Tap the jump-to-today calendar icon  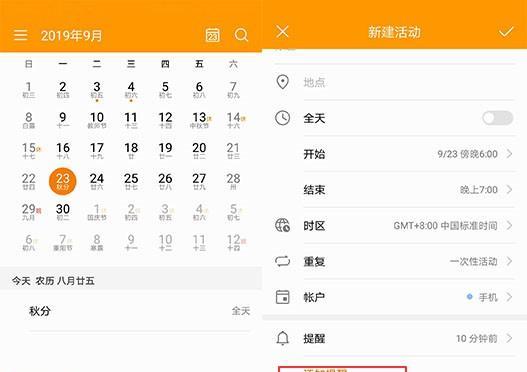click(x=212, y=35)
